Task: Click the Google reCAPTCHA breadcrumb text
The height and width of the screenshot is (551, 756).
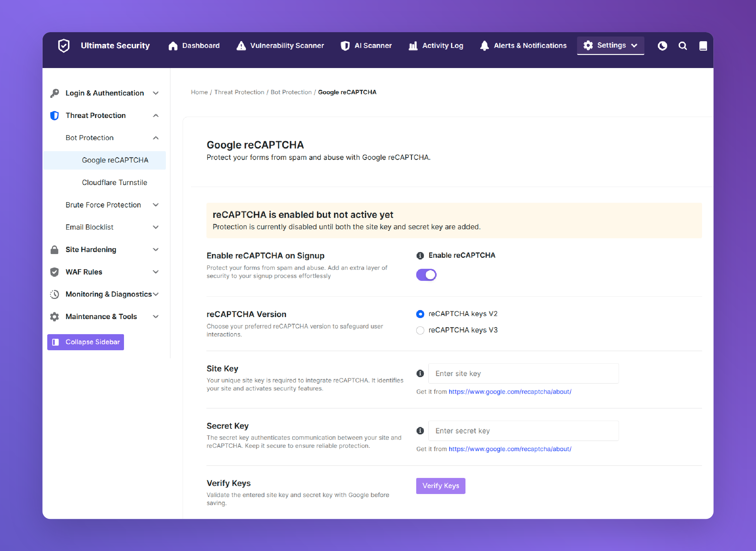Action: click(347, 92)
